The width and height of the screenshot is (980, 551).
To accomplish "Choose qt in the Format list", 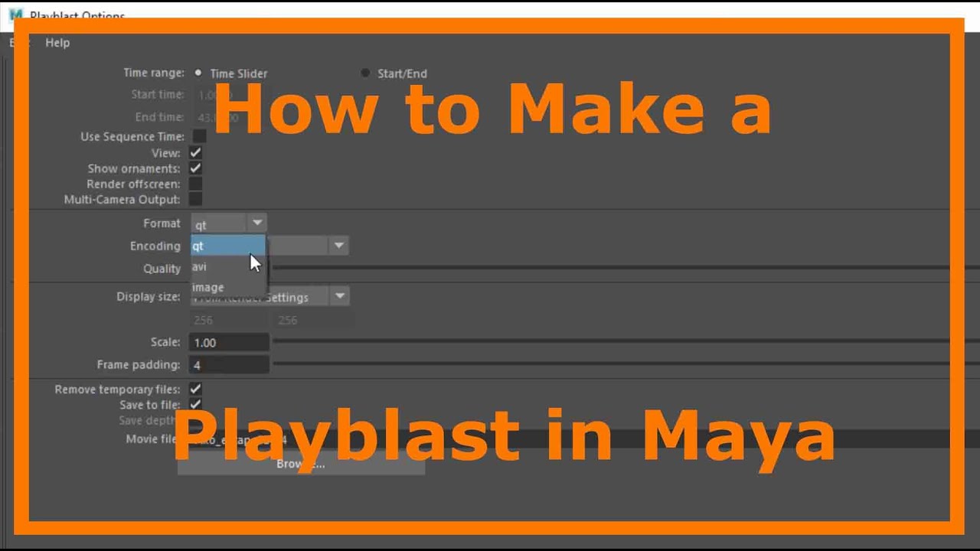I will [228, 246].
